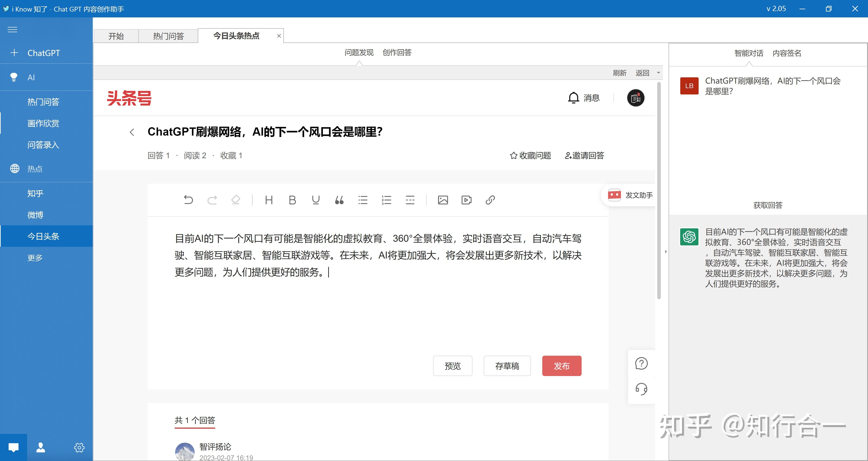Screen dimensions: 868x461
Task: Click the plus icon beside ChatGPT
Action: click(14, 53)
